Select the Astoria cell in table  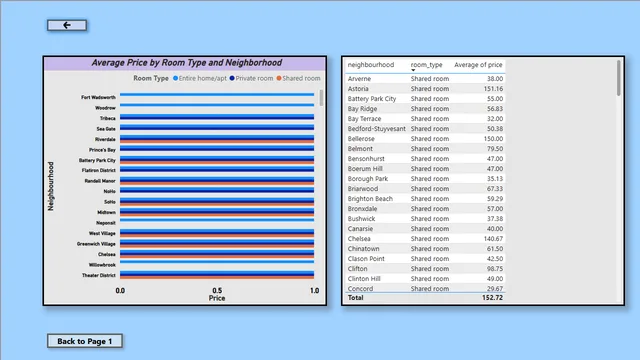(358, 89)
